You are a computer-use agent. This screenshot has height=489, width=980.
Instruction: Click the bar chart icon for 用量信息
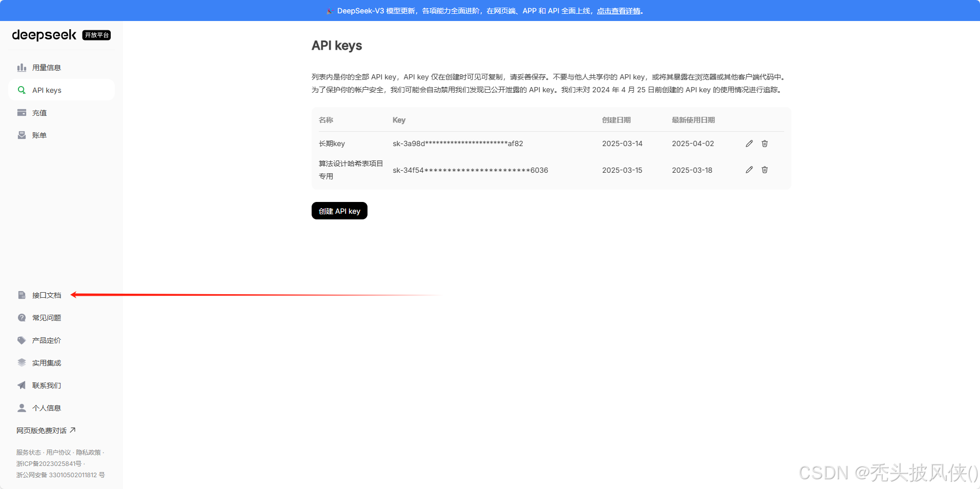point(22,68)
